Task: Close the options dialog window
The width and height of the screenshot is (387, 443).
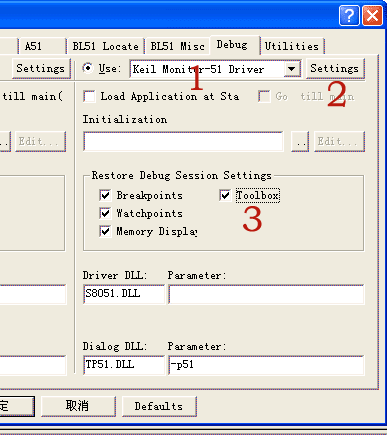Action: point(372,15)
